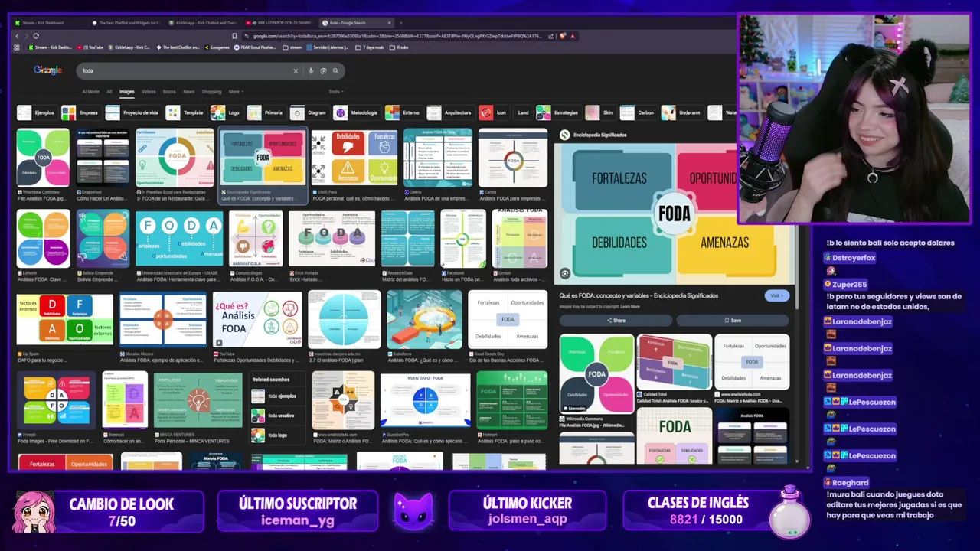
Task: Open new browser tab with plus
Action: (400, 23)
